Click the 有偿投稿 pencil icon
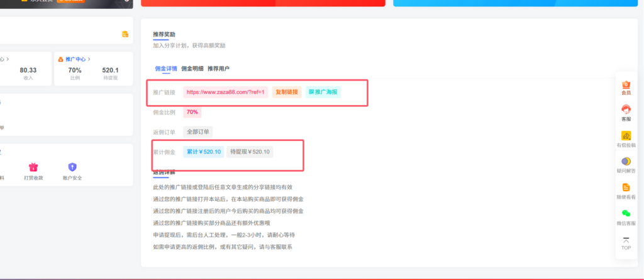 tap(626, 136)
